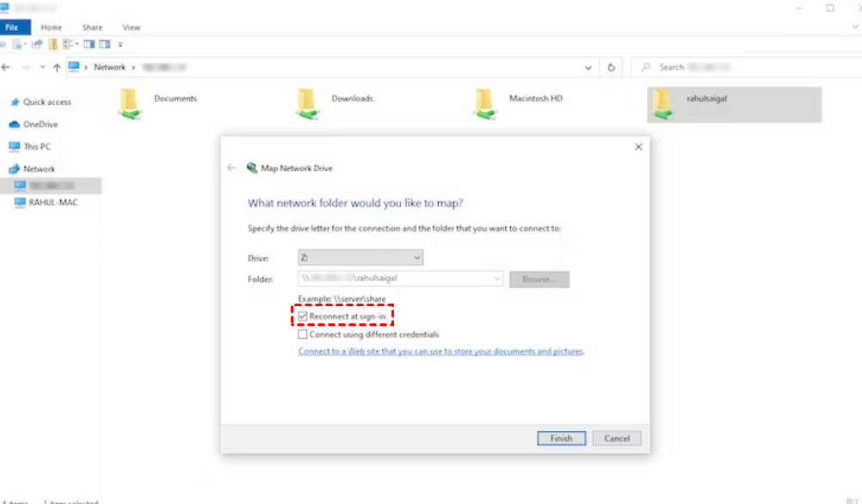Switch to the View ribbon tab
862x504 pixels.
point(131,28)
